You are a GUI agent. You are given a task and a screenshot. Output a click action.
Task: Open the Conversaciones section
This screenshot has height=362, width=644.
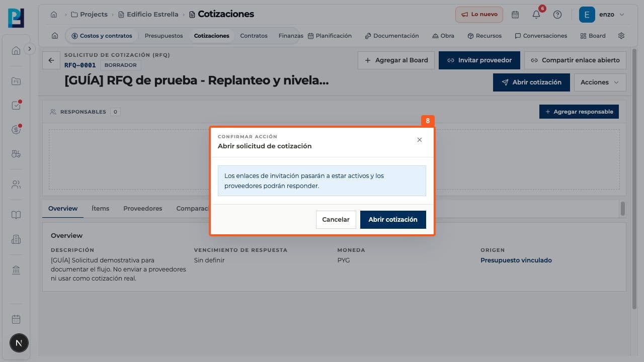pyautogui.click(x=541, y=36)
